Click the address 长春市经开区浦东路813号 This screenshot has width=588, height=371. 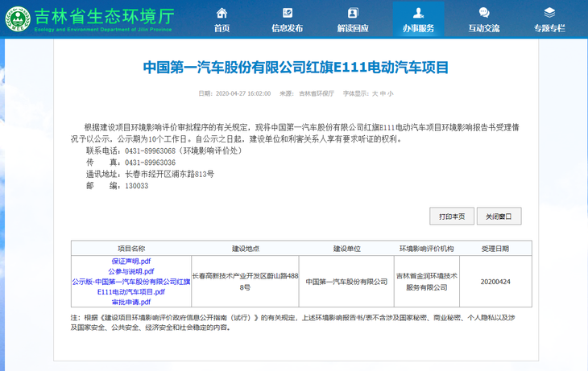click(169, 174)
